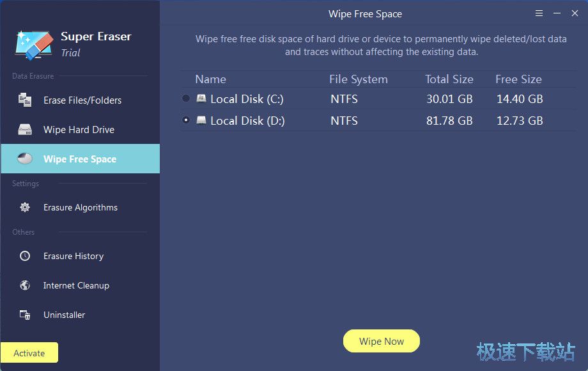Sort list by Name column header
588x371 pixels.
pos(210,79)
